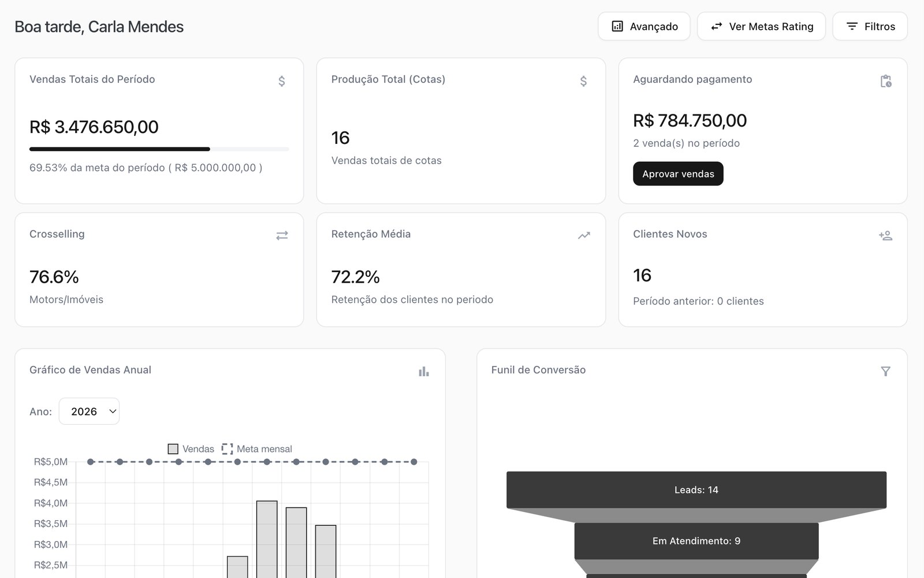The height and width of the screenshot is (578, 924).
Task: Click 'Vendas totais de cotas' label
Action: [x=386, y=161]
